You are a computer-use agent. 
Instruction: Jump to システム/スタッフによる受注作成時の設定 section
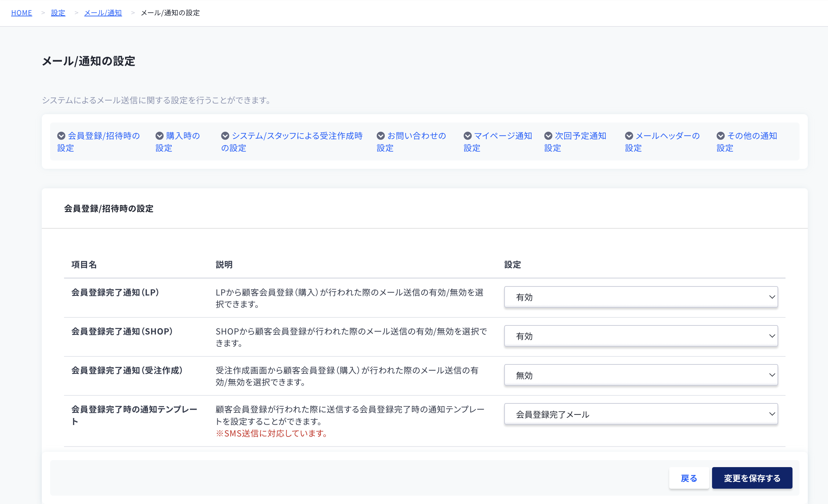tap(292, 142)
